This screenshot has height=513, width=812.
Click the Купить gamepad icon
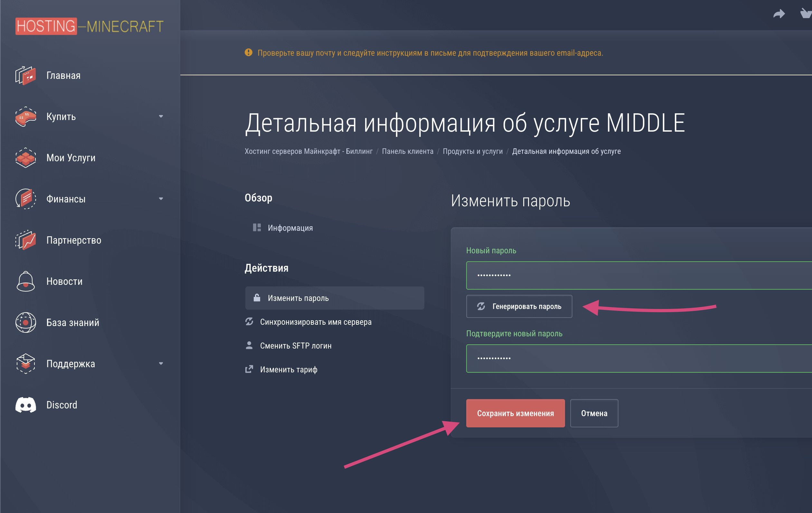[x=26, y=117]
